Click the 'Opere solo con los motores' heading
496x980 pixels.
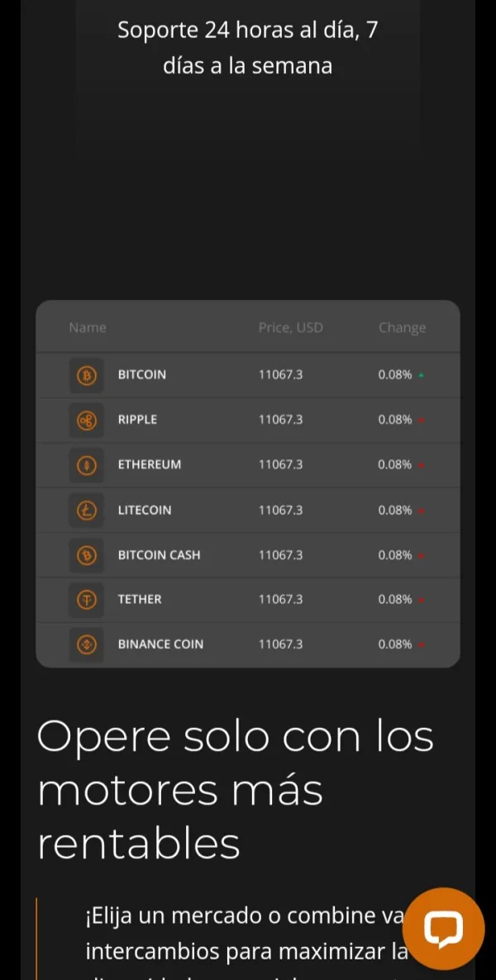[x=236, y=789]
